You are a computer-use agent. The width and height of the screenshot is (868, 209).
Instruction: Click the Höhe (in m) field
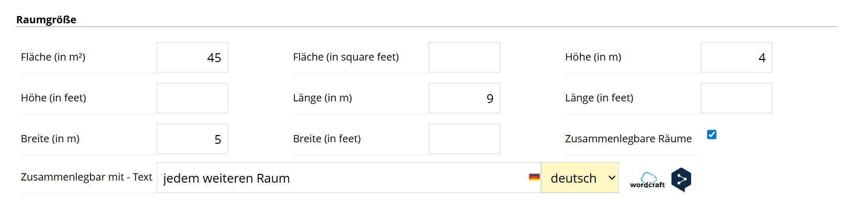(737, 57)
